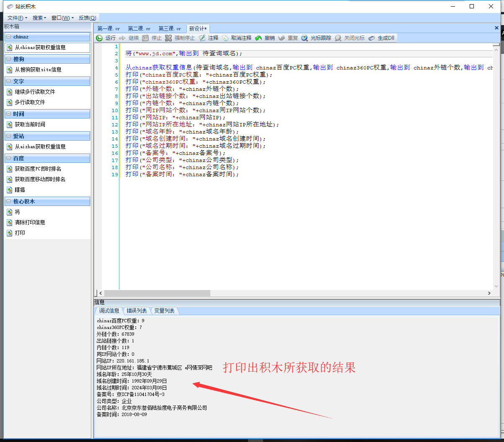Click the horizontal scrollbar right arrow
This screenshot has height=442, width=504.
[489, 293]
